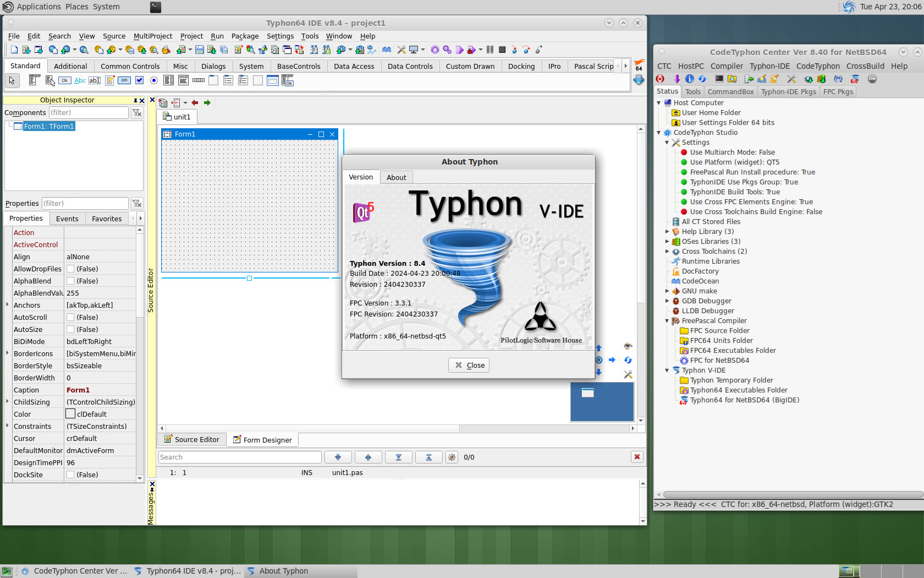
Task: Switch to the CommandBox tab
Action: [x=730, y=92]
